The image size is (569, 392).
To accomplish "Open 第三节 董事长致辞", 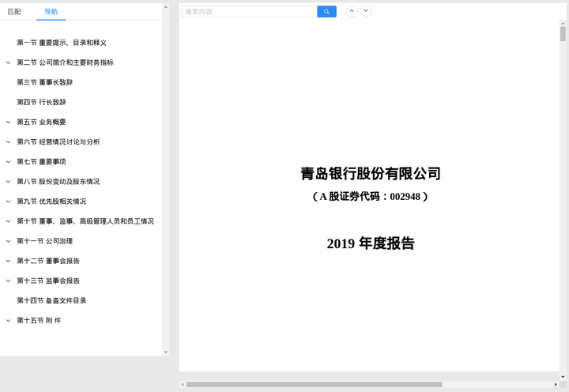I will [x=44, y=82].
